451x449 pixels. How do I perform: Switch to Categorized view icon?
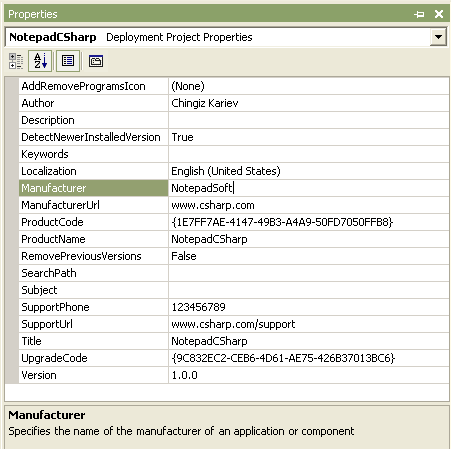point(16,61)
